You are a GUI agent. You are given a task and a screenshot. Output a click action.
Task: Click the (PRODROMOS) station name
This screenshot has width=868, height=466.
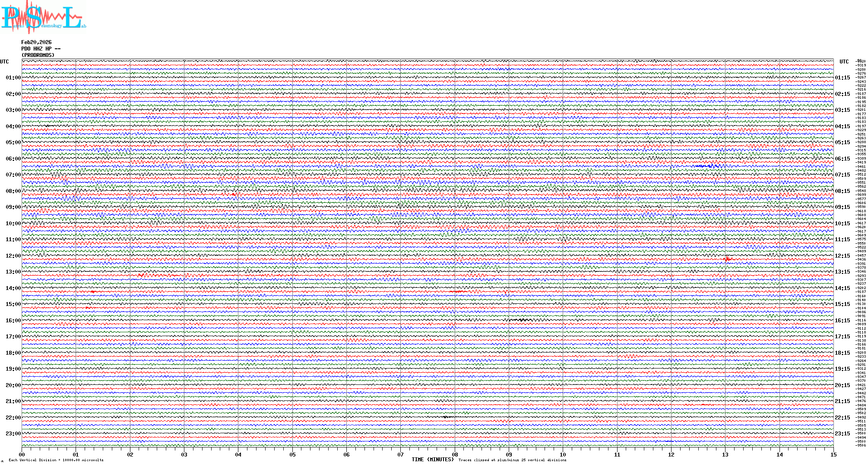[x=38, y=55]
